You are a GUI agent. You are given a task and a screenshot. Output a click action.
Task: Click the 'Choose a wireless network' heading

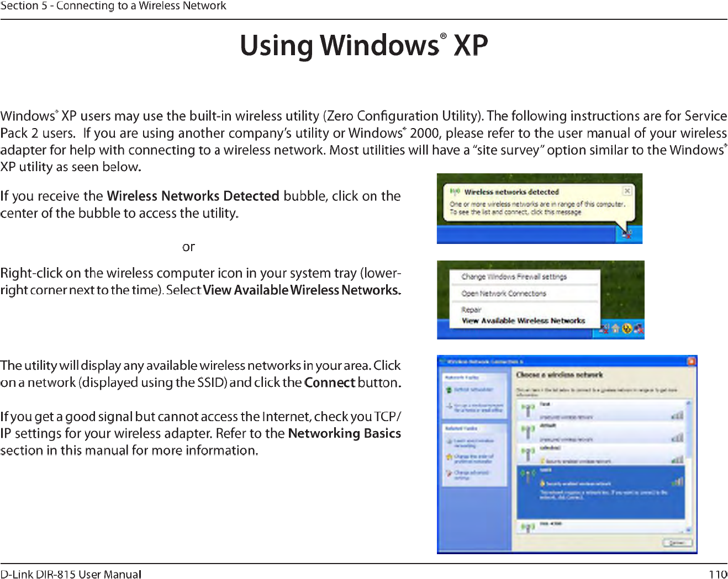tap(560, 375)
